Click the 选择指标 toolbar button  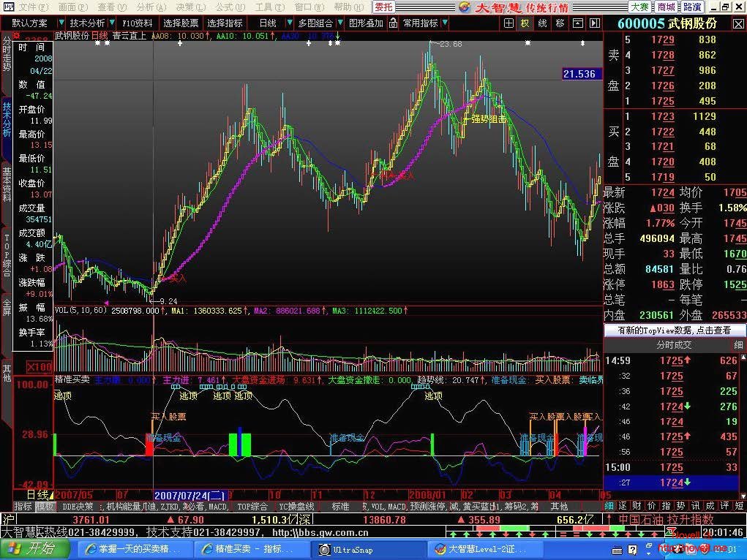tap(225, 23)
